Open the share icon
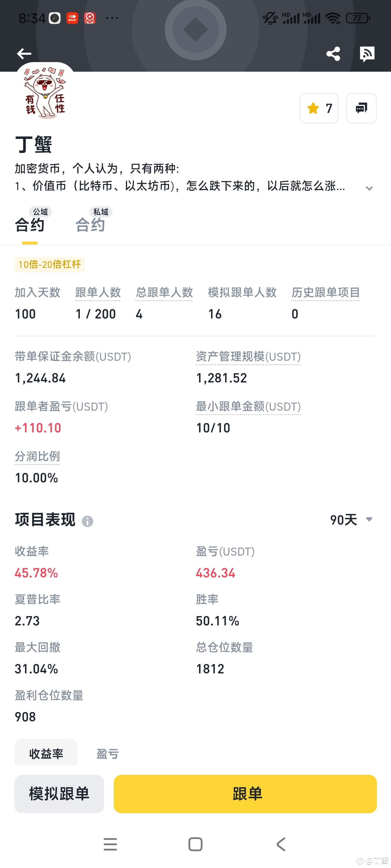391x868 pixels. tap(333, 53)
